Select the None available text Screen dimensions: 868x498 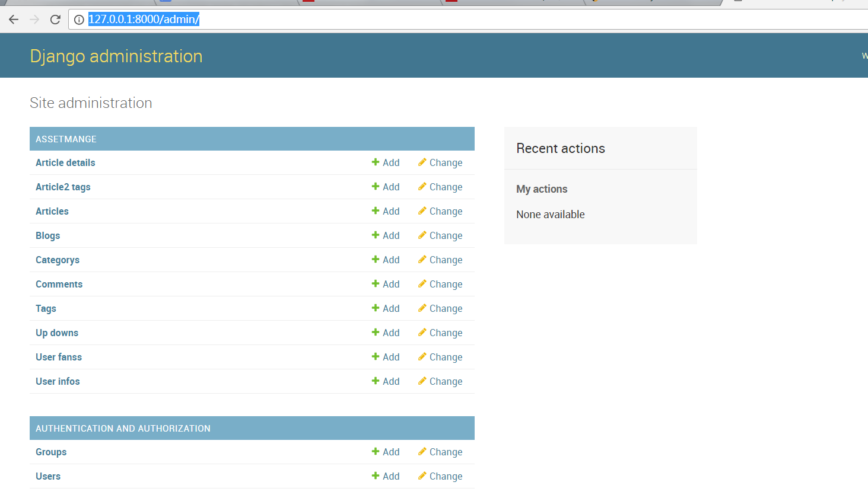(551, 215)
